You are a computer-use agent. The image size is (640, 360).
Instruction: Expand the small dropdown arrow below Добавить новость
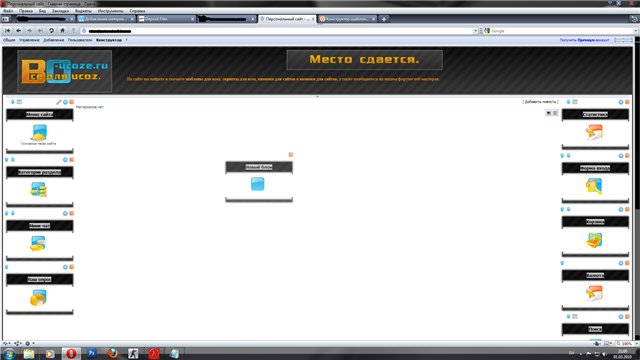tap(549, 113)
